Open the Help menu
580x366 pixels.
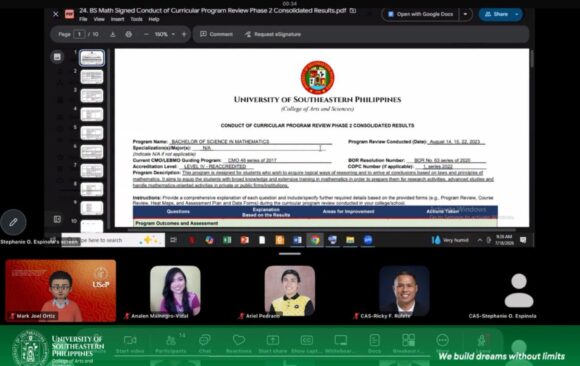coord(154,19)
